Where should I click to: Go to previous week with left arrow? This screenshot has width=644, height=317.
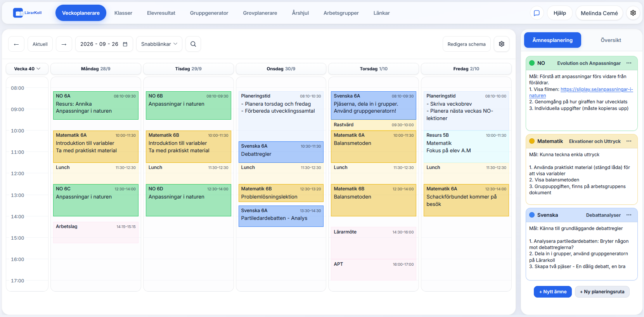point(16,44)
